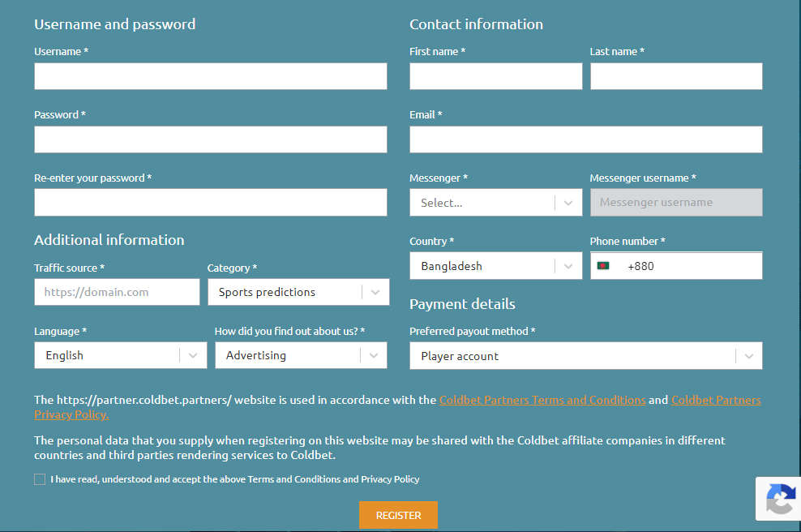This screenshot has width=801, height=532.
Task: Click the Traffic source URL field
Action: 117,292
